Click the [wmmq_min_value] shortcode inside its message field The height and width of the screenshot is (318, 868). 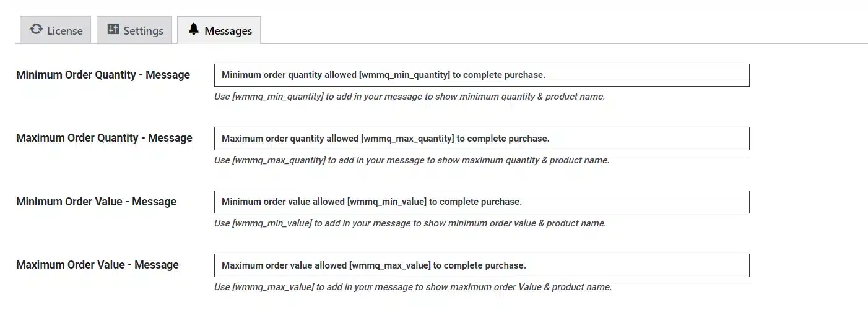pyautogui.click(x=387, y=202)
